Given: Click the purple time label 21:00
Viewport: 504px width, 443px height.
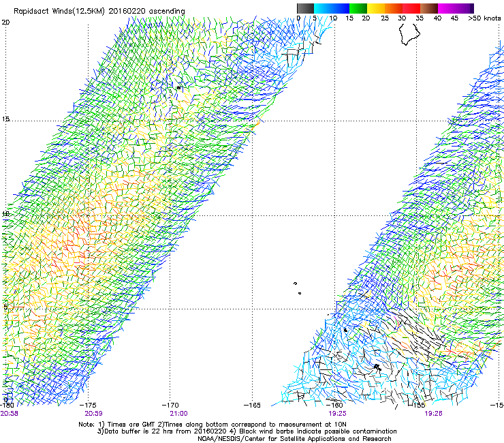Looking at the screenshot, I should click(x=178, y=414).
